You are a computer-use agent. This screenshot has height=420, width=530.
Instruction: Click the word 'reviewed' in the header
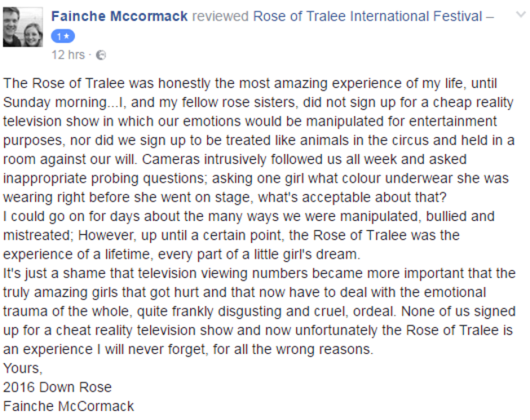(220, 16)
